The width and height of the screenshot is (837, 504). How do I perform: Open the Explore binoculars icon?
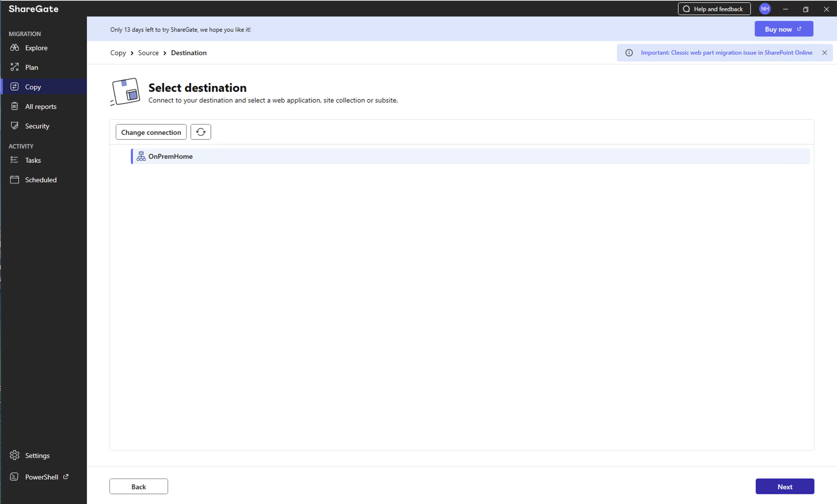14,48
